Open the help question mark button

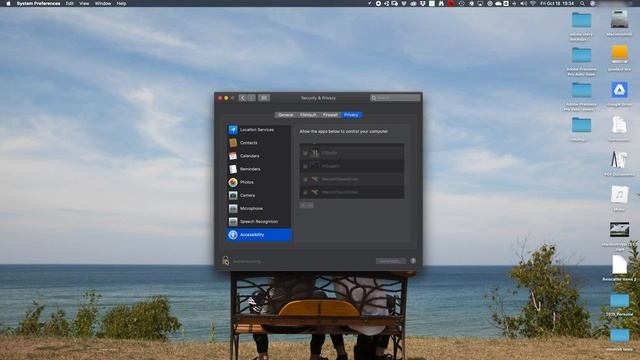[x=413, y=261]
